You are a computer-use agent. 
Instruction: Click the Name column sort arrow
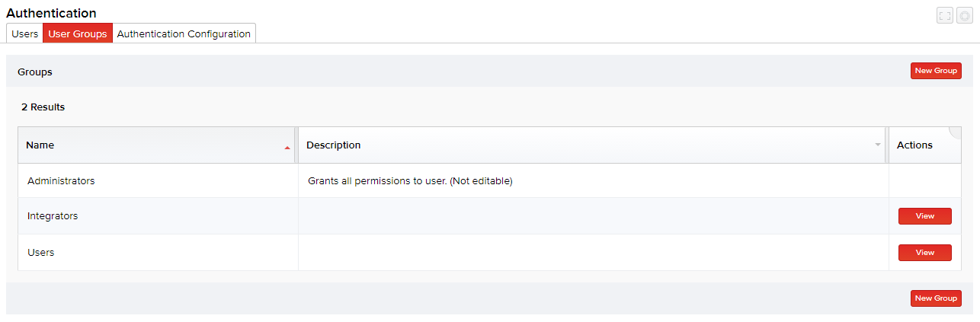tap(287, 147)
